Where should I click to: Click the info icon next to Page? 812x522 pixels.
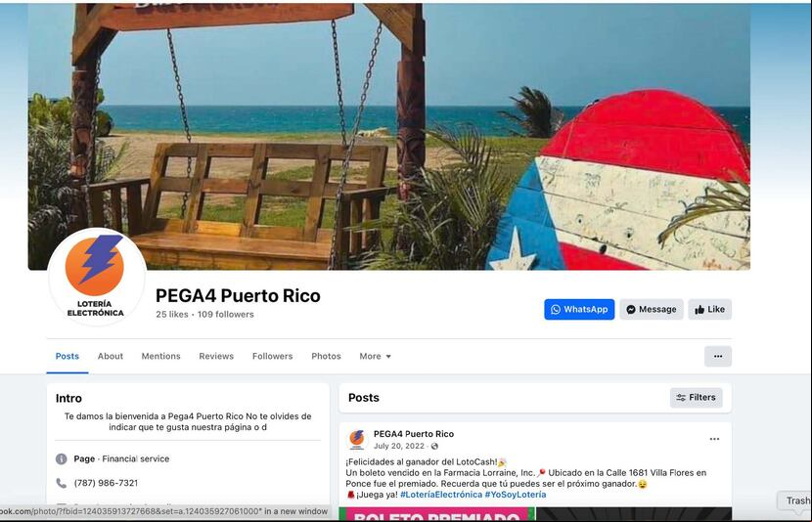point(61,458)
